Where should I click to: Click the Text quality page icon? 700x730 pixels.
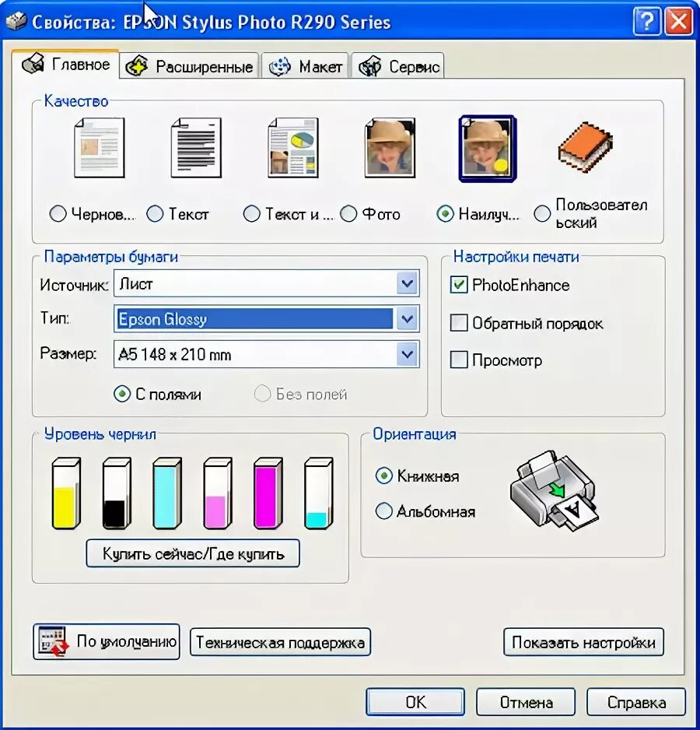coord(196,148)
